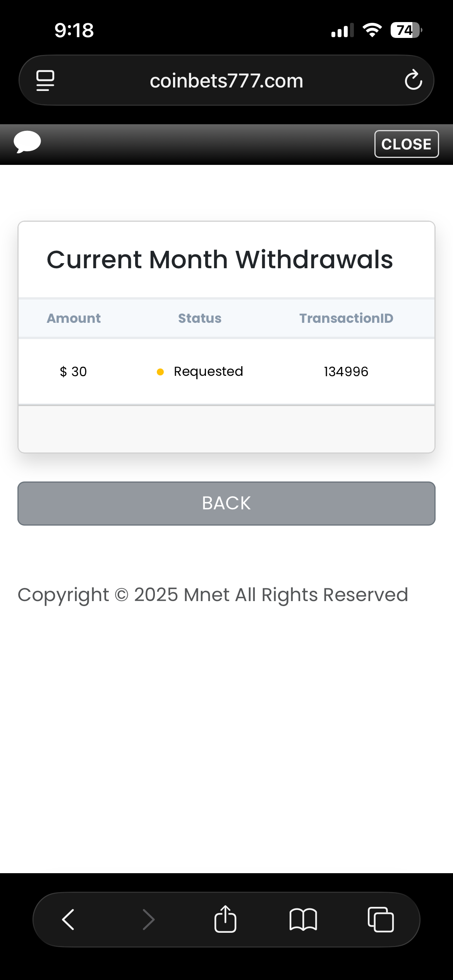Screen dimensions: 453x980
Task: Tap the coinbets777.com address bar
Action: point(226,81)
